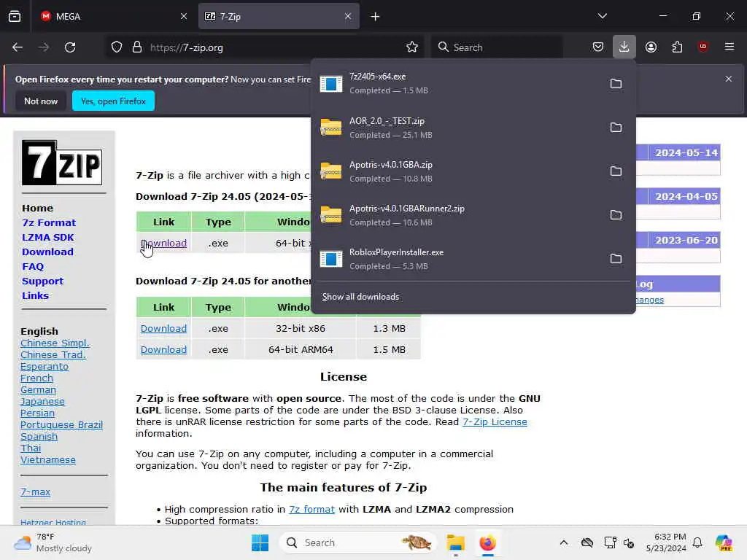Open tracking protection shield icon
This screenshot has height=560, width=747.
pyautogui.click(x=117, y=47)
